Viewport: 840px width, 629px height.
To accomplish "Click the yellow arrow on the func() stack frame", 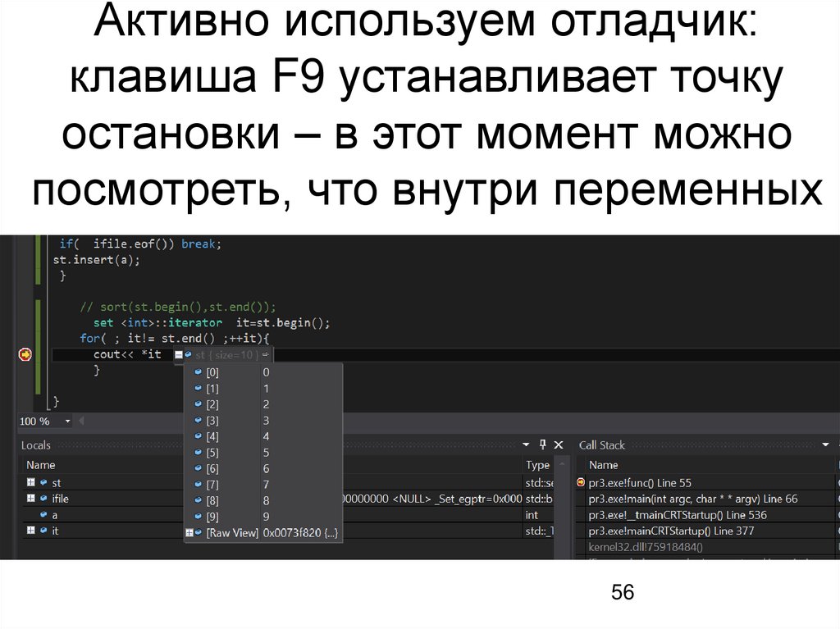I will tap(582, 481).
